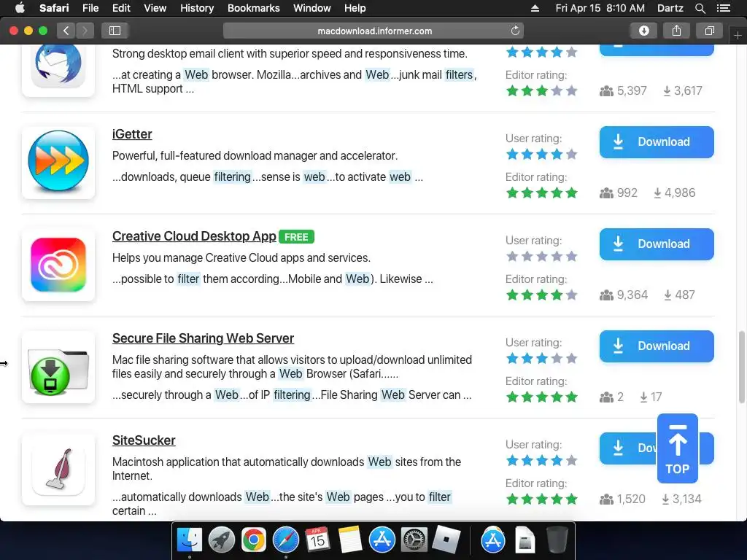
Task: Open the SiteSucker title link
Action: [144, 440]
